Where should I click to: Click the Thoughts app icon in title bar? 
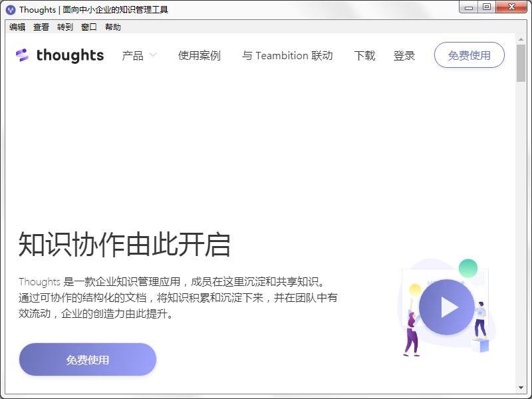point(10,9)
